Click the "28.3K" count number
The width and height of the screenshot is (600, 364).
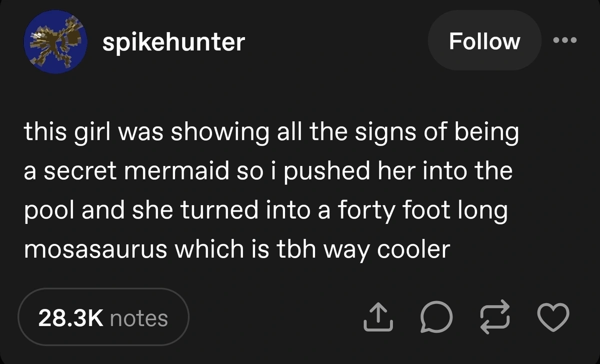[70, 318]
